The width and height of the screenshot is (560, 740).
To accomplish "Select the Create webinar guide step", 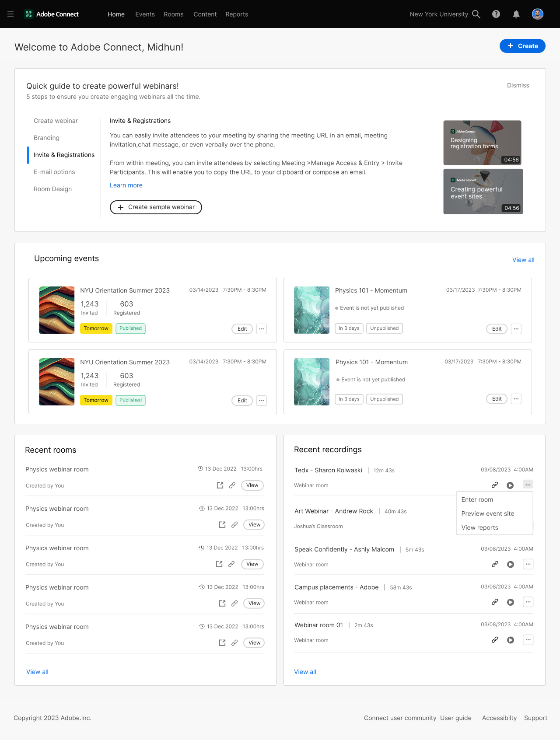I will (x=56, y=121).
